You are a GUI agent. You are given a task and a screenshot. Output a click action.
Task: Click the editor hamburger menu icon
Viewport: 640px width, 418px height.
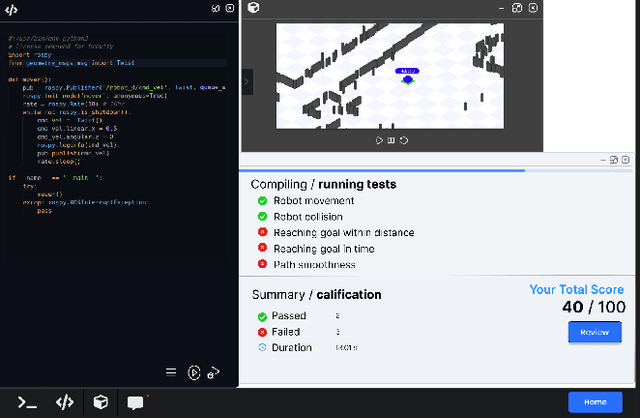coord(172,373)
